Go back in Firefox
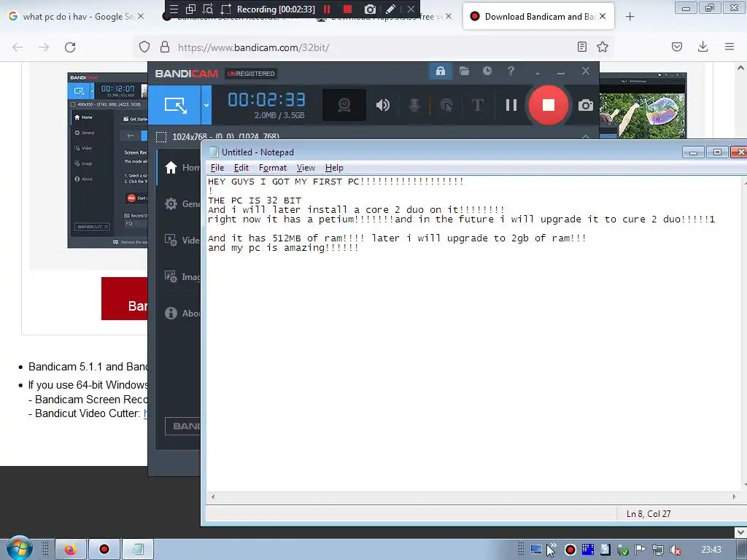747x560 pixels. 18,47
